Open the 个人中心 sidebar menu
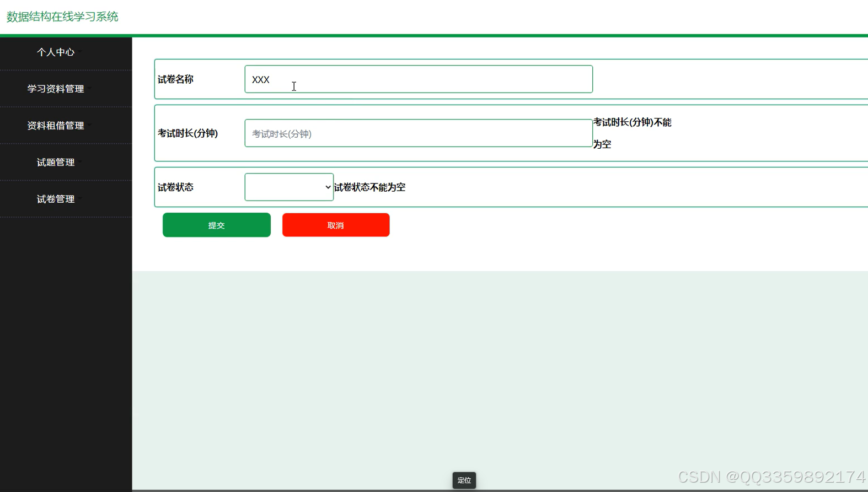This screenshot has width=868, height=492. click(56, 52)
